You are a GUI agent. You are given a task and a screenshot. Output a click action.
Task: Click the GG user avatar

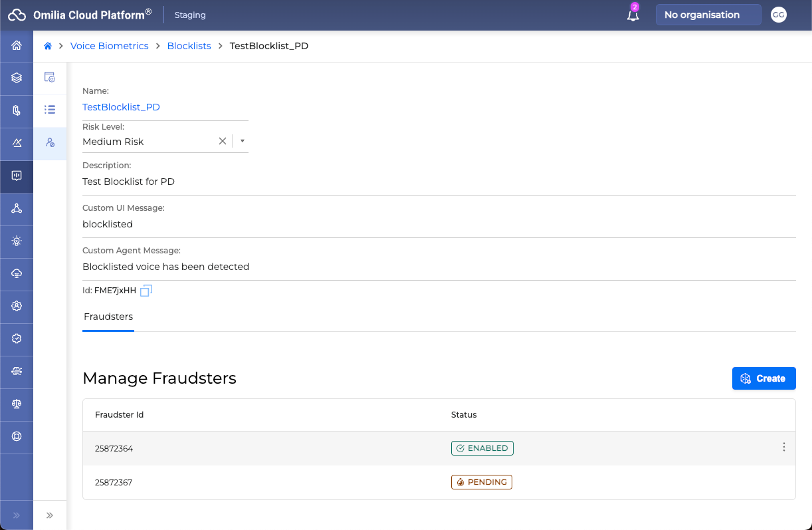[778, 15]
